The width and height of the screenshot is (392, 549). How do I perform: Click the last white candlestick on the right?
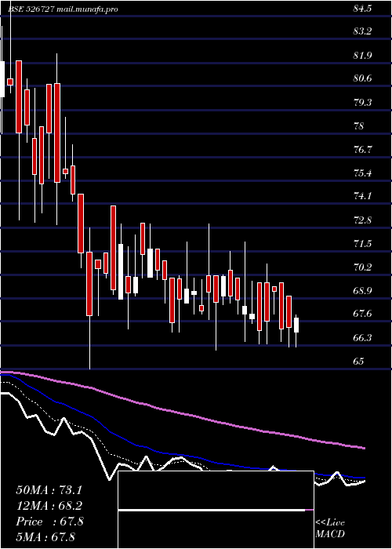[296, 325]
